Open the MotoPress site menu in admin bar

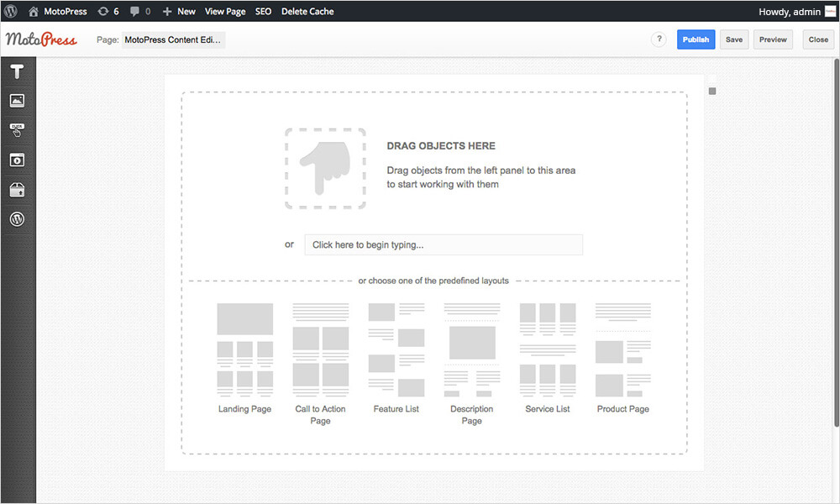coord(58,12)
